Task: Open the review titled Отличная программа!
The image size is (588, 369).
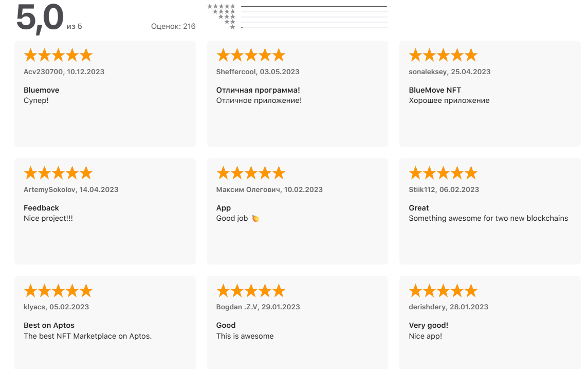Action: coord(298,94)
